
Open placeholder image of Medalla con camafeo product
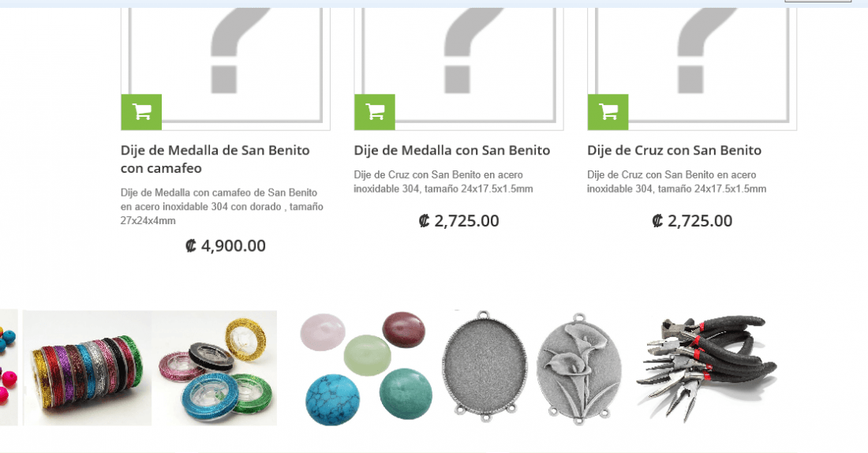[226, 66]
